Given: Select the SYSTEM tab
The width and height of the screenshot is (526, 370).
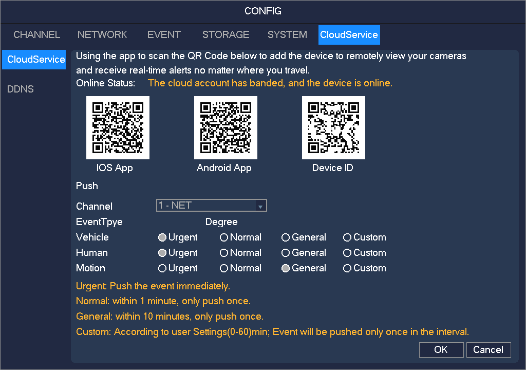Looking at the screenshot, I should 287,35.
